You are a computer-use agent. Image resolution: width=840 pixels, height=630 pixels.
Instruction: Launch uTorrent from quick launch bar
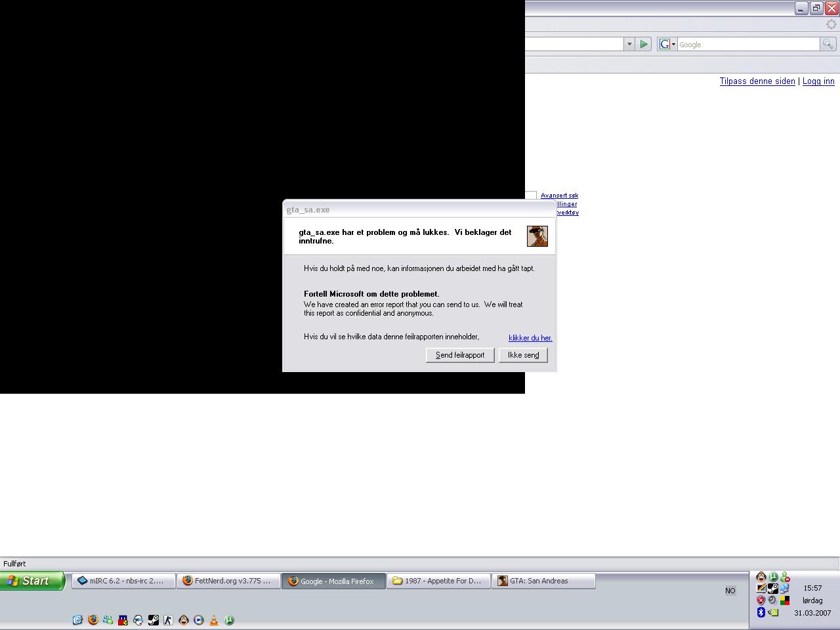229,619
